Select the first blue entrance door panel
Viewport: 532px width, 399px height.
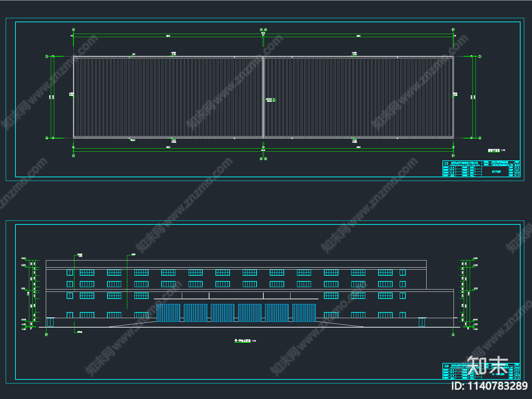point(168,313)
